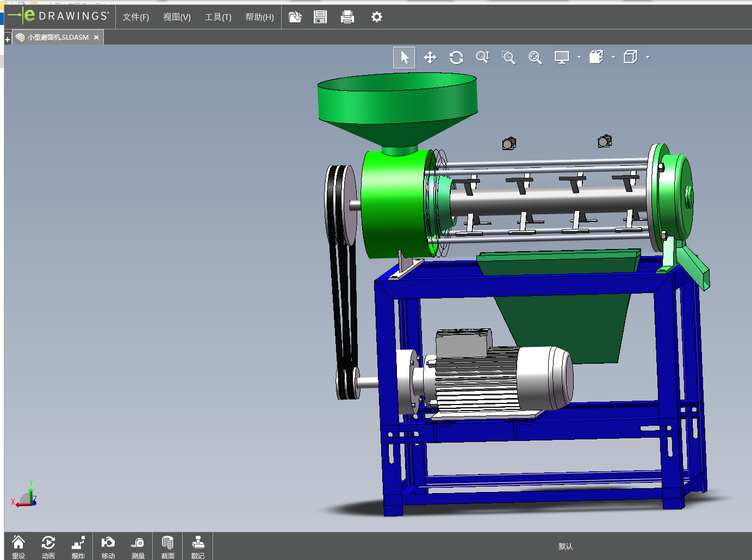Click the 重设 (Reset) home tool
Image resolution: width=752 pixels, height=560 pixels.
click(18, 547)
